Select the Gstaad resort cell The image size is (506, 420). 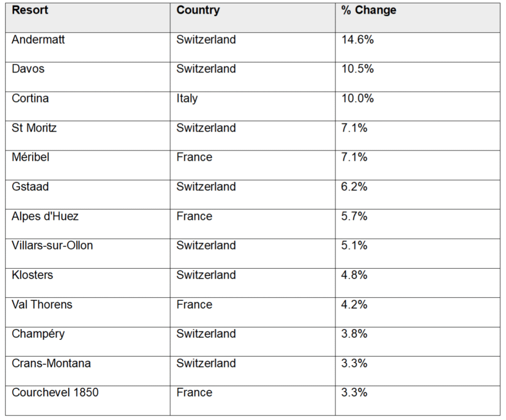coord(30,187)
